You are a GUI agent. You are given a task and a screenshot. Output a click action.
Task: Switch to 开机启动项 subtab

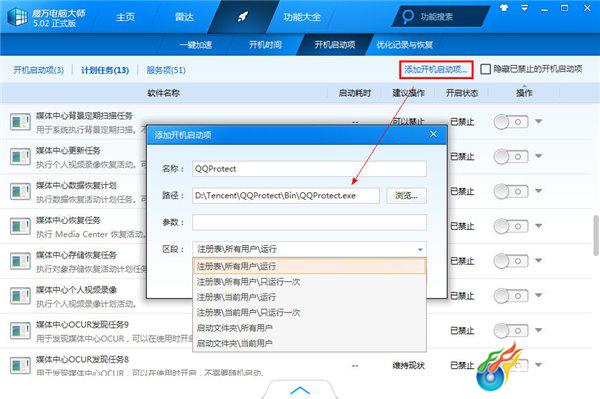coord(335,45)
